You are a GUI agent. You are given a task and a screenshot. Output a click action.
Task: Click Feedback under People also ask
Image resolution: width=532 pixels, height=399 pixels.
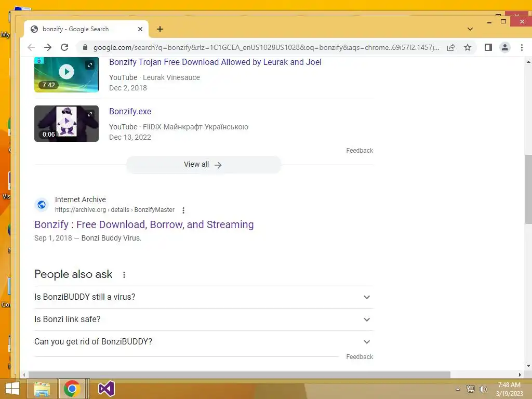click(360, 357)
